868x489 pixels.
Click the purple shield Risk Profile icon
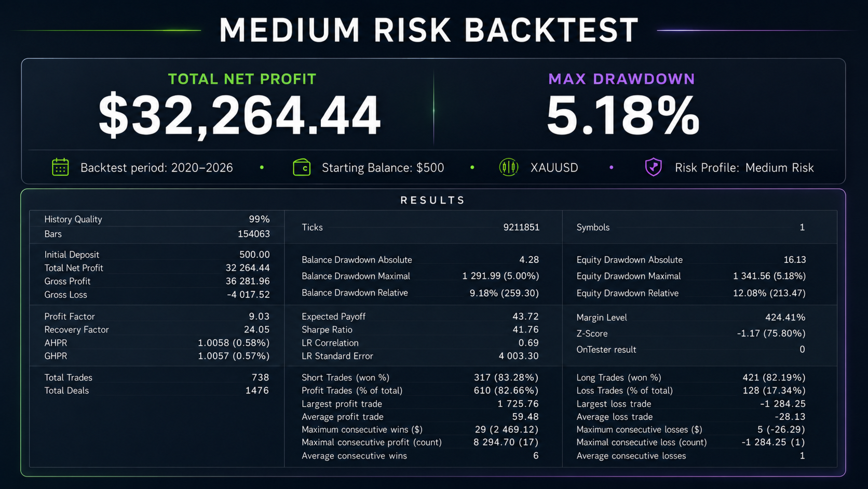tap(653, 167)
